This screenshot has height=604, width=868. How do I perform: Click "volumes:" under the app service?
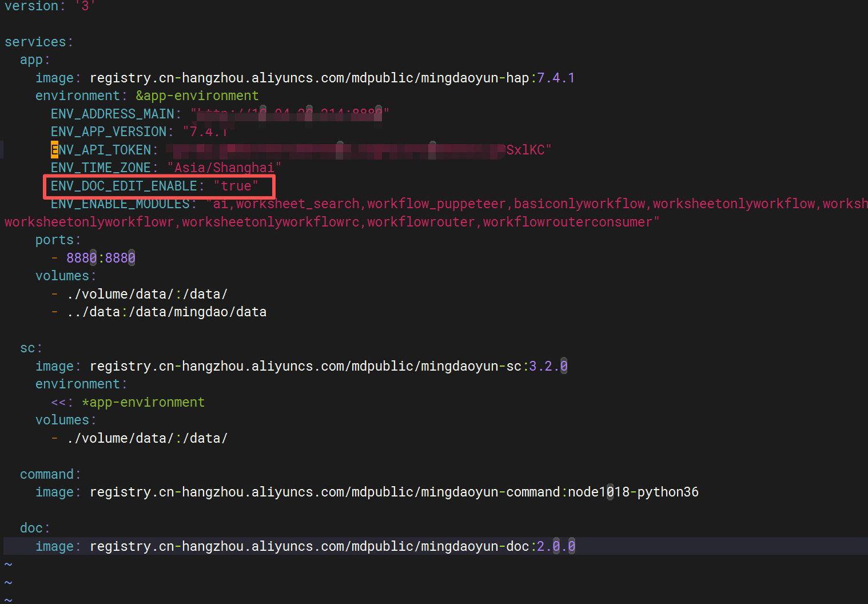(x=66, y=276)
